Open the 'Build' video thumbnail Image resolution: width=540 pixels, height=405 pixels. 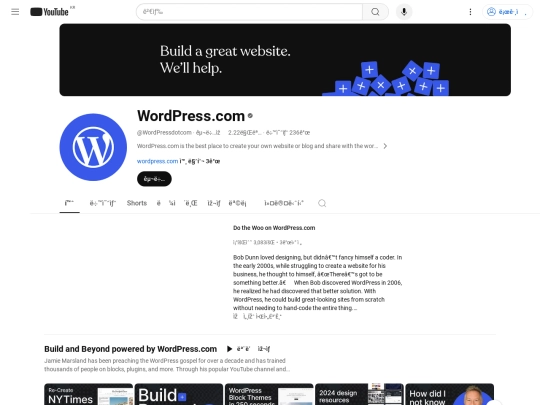pyautogui.click(x=179, y=394)
